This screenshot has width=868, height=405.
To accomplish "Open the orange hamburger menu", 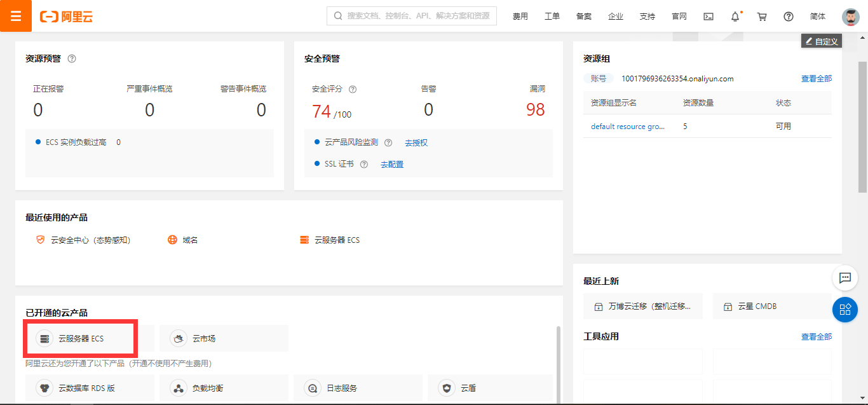I will point(16,16).
